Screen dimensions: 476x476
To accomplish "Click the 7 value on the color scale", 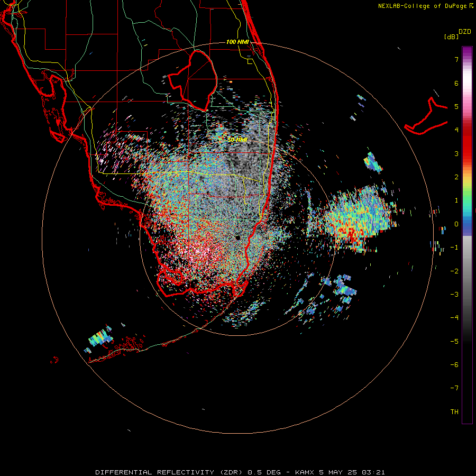I will coord(456,59).
